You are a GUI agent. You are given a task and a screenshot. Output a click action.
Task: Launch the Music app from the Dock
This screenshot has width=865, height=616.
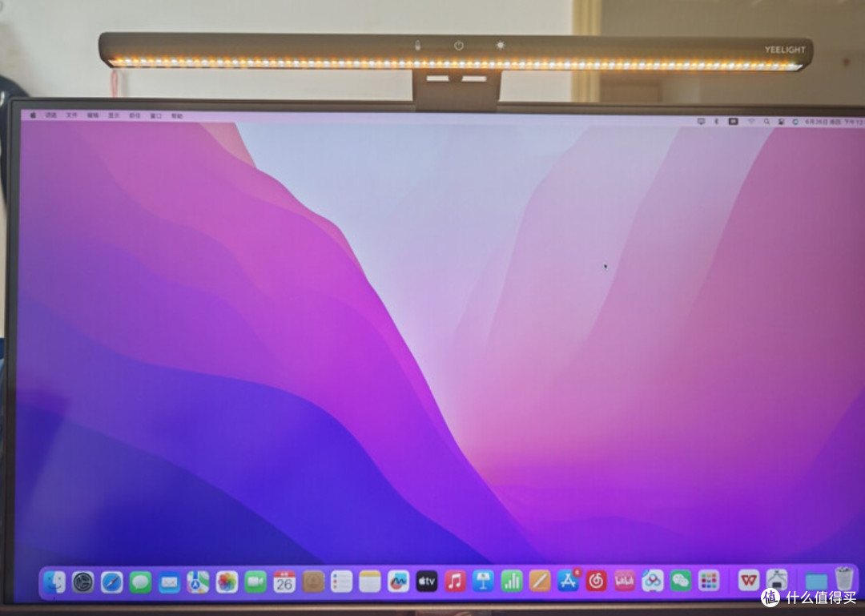pos(455,582)
